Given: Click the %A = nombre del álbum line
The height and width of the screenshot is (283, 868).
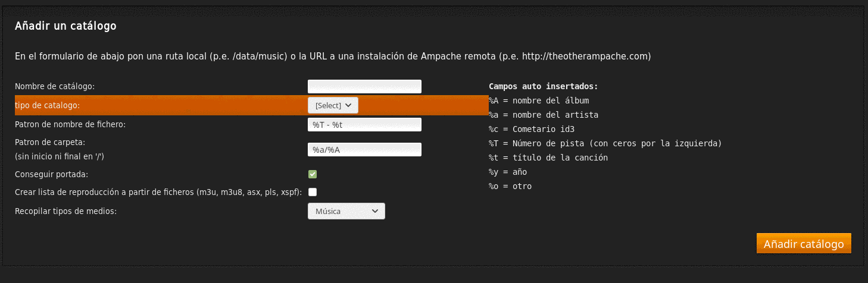Looking at the screenshot, I should tap(539, 100).
